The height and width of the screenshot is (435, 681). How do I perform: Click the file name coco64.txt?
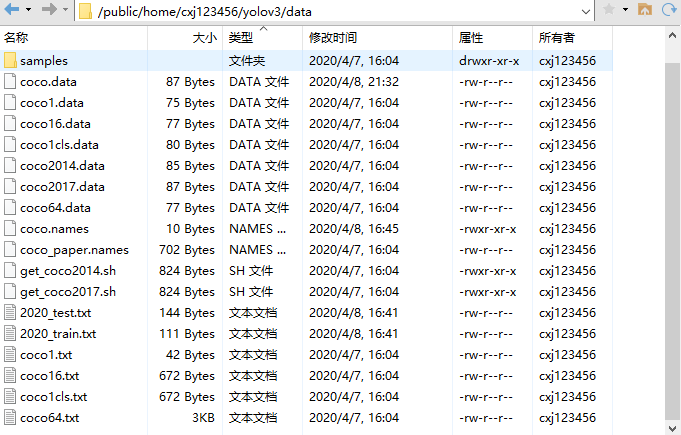pyautogui.click(x=50, y=418)
